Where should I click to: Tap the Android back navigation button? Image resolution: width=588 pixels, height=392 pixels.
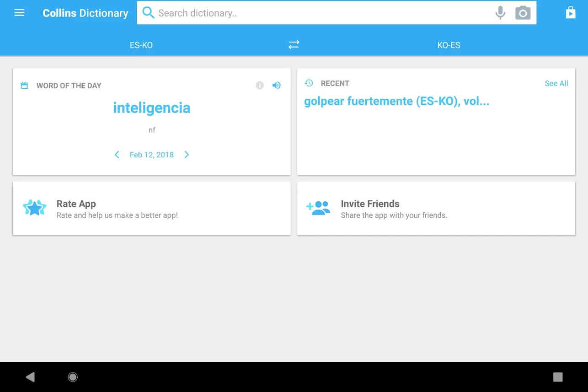coord(30,377)
